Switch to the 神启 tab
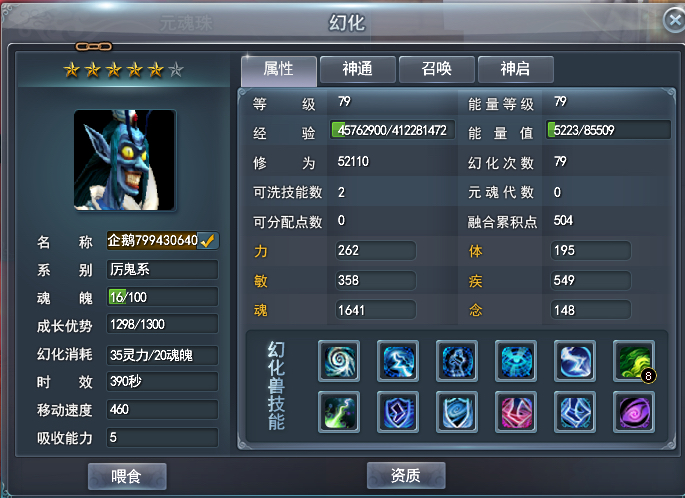 tap(515, 69)
